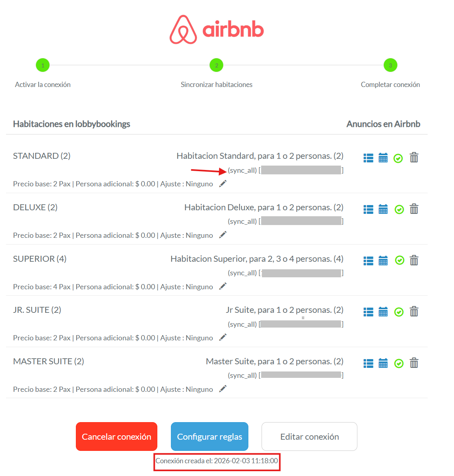This screenshot has height=476, width=454.
Task: Open calendar icon for DELUXE room
Action: tap(383, 209)
